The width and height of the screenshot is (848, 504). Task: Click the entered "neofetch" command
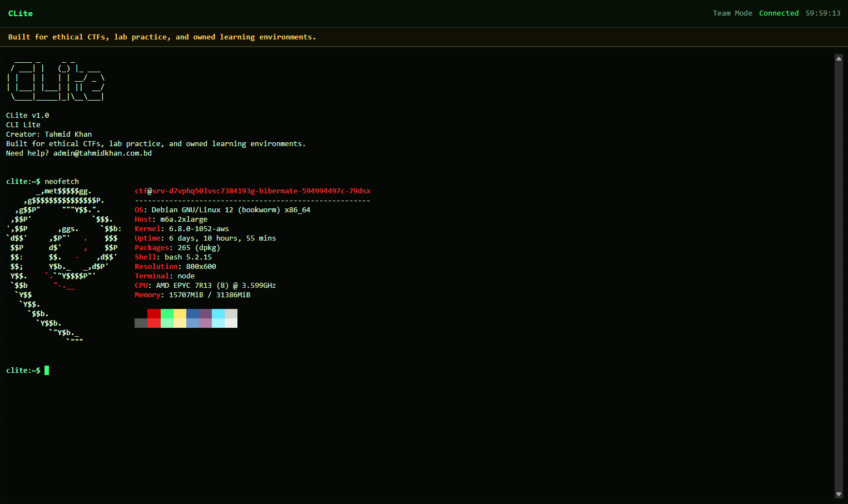coord(62,182)
